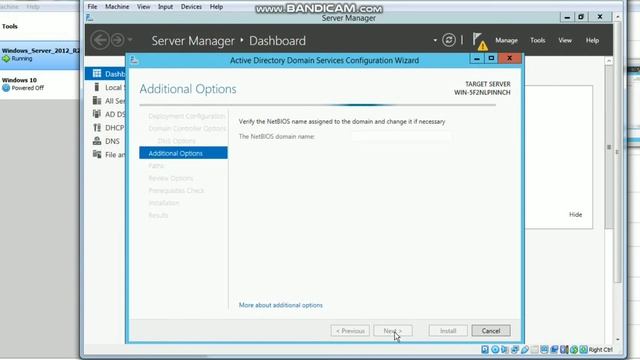The height and width of the screenshot is (360, 640).
Task: Select the Windows_Server_2012_R2 running VM
Action: [40, 55]
